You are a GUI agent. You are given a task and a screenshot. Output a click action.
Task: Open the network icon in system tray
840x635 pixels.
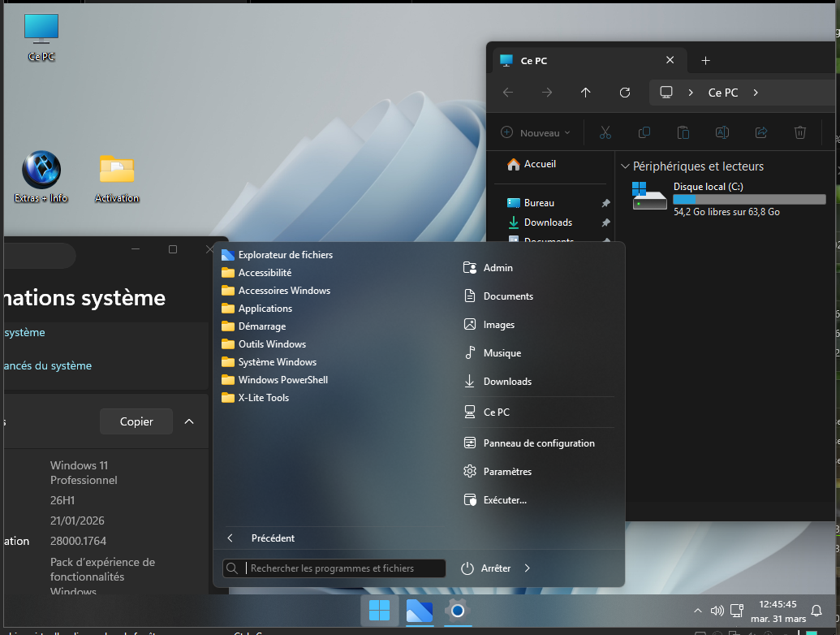tap(737, 611)
